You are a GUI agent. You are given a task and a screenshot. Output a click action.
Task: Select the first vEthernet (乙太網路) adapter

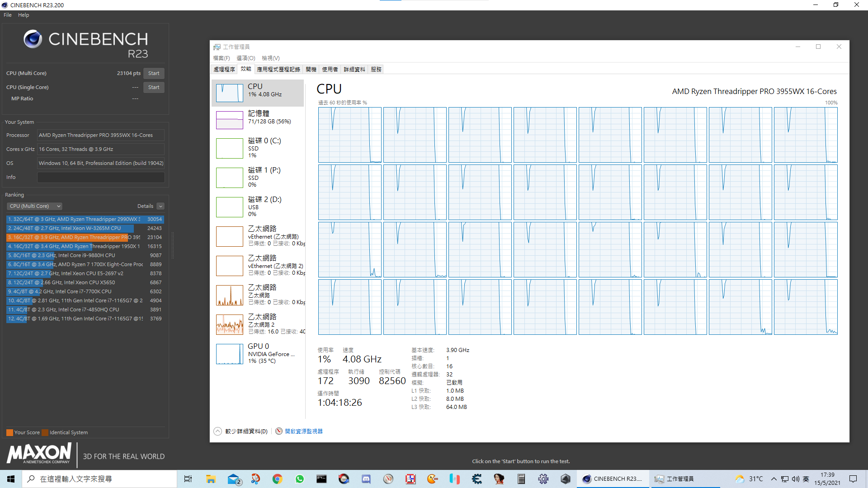tap(258, 236)
